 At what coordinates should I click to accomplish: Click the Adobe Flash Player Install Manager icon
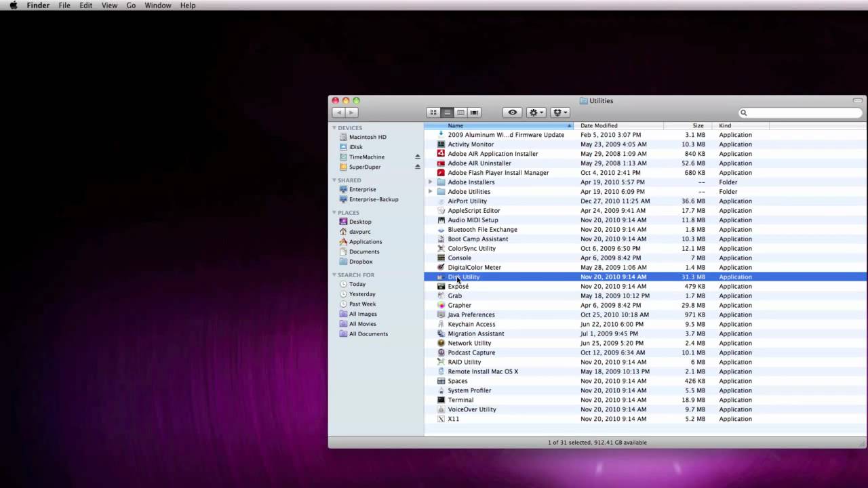click(441, 173)
